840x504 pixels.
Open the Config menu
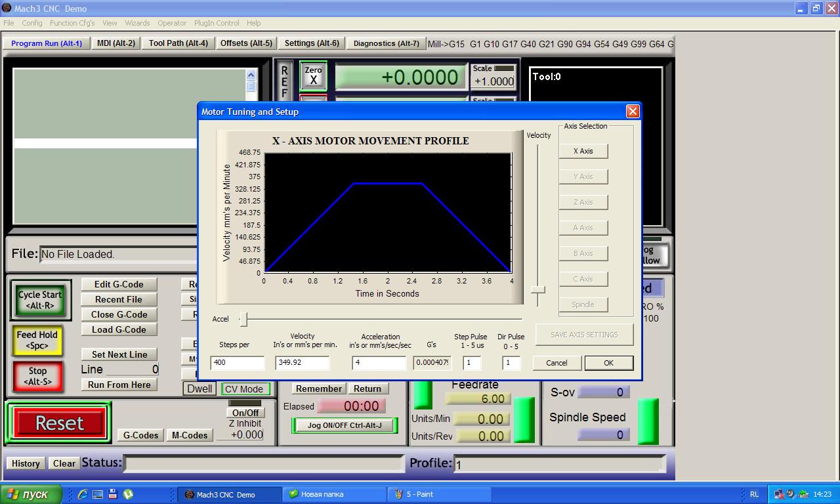click(x=32, y=23)
